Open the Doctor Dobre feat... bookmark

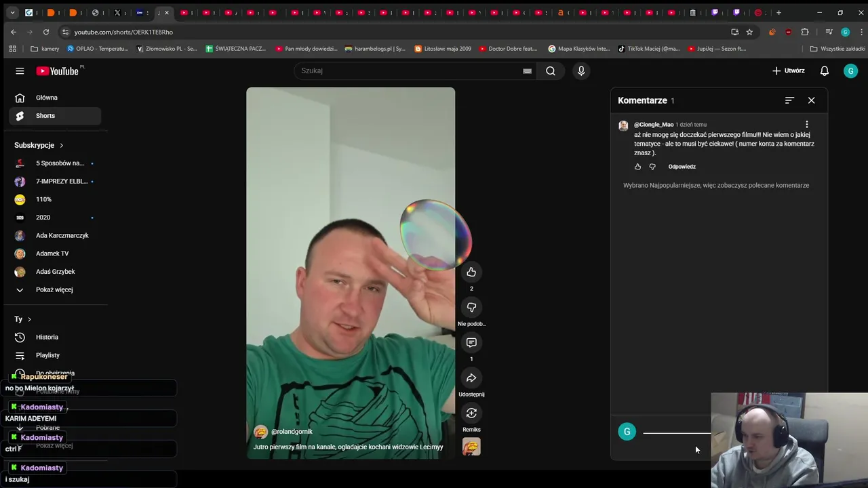click(508, 49)
